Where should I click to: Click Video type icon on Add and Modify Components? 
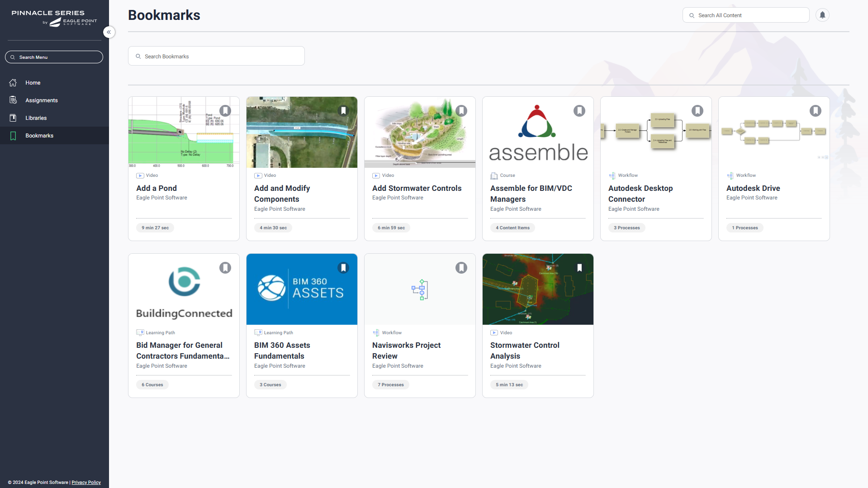pos(258,175)
